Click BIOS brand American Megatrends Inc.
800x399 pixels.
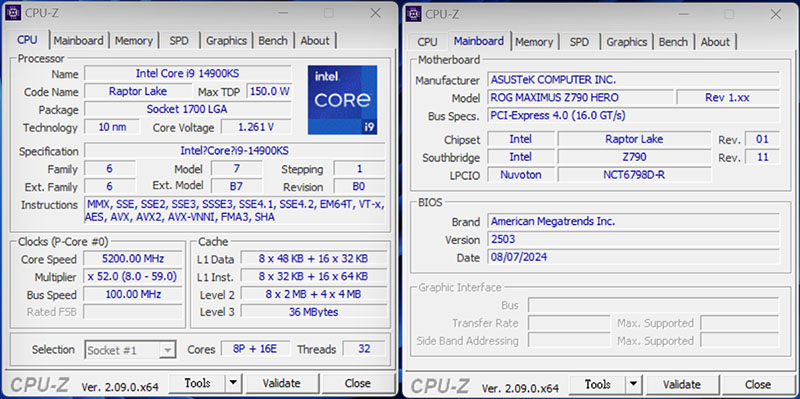click(634, 221)
